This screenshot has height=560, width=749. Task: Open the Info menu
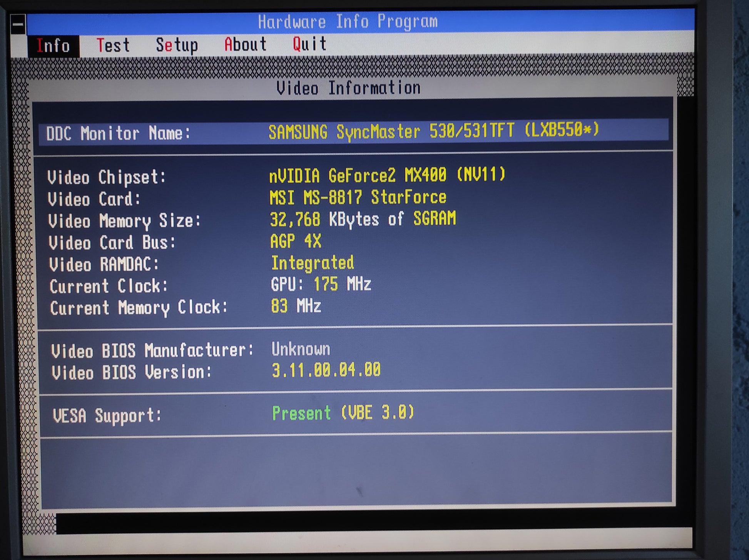click(53, 46)
